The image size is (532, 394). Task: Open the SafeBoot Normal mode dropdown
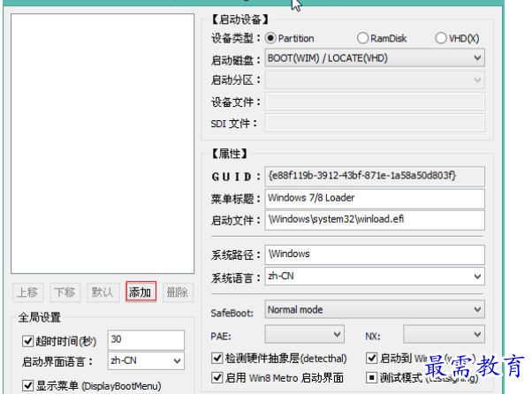375,309
